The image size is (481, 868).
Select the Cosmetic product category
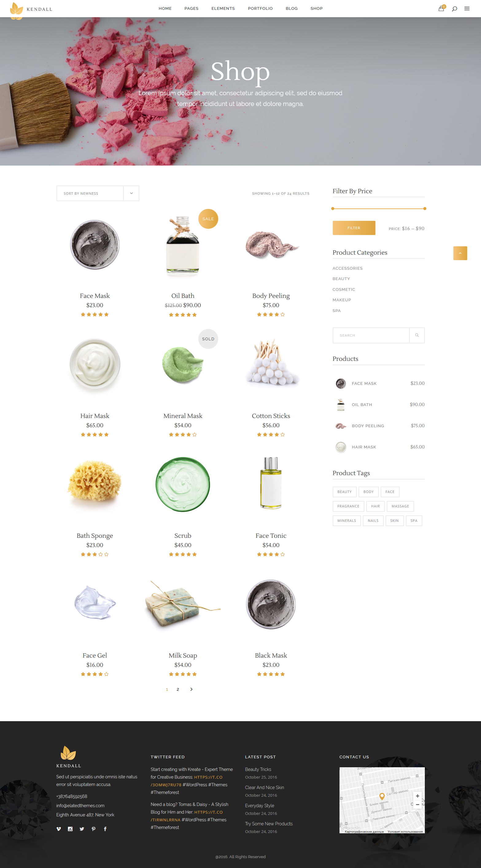[343, 289]
